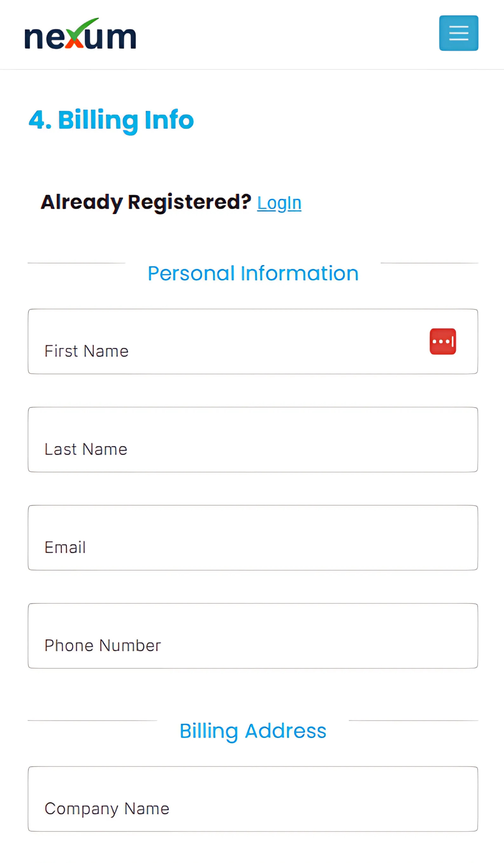This screenshot has height=863, width=504.
Task: Click into the Company Name field
Action: [253, 799]
